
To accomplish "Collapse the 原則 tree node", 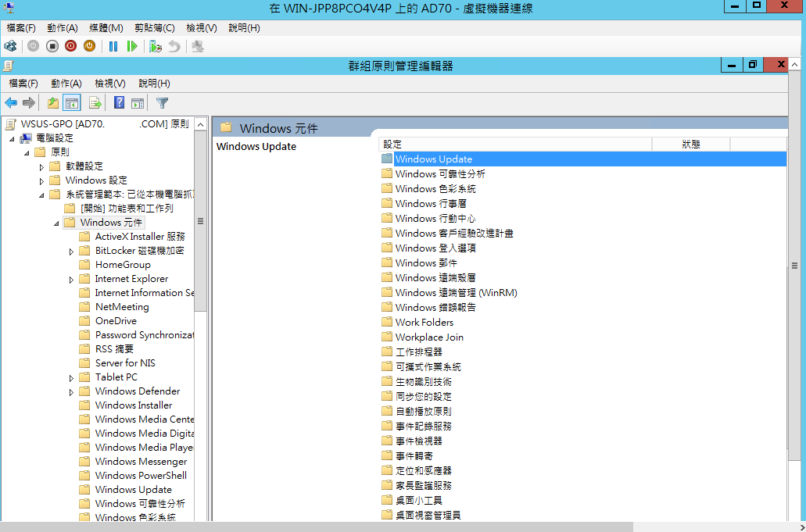I will [27, 152].
